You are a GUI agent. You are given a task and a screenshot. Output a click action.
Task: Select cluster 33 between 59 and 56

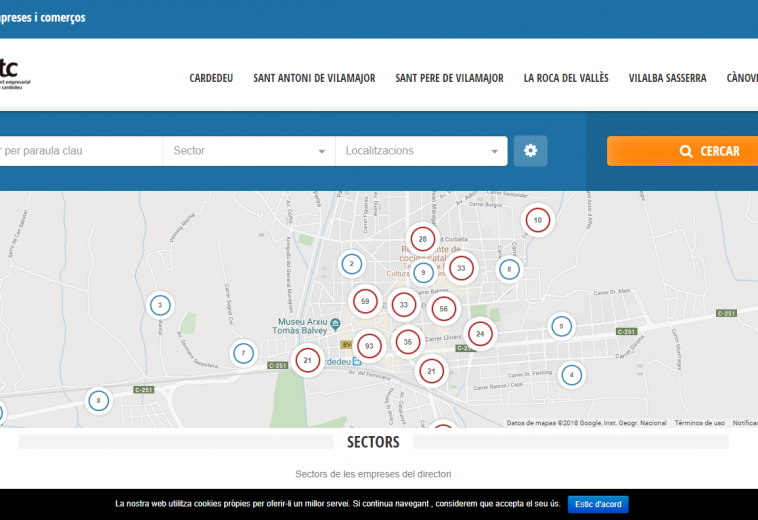click(x=404, y=305)
